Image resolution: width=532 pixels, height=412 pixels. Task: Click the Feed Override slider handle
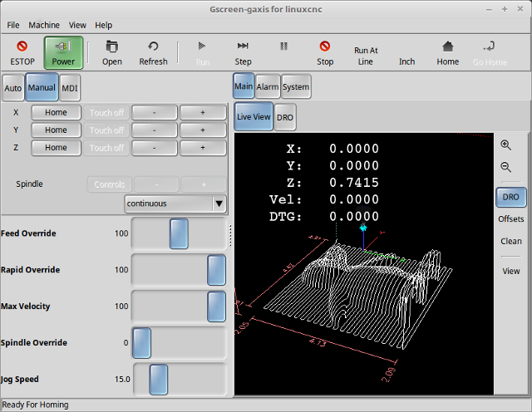coord(179,233)
